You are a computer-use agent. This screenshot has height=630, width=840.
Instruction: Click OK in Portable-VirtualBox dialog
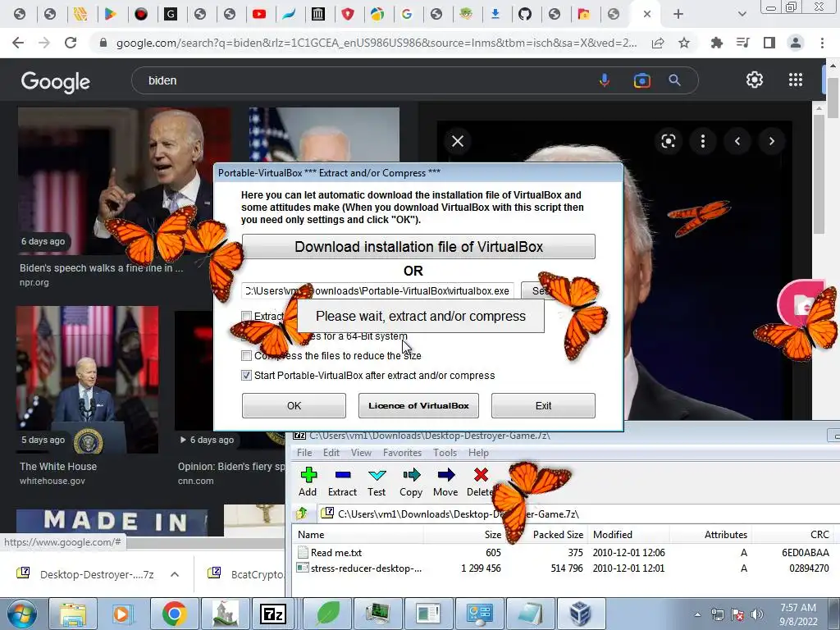pos(294,405)
